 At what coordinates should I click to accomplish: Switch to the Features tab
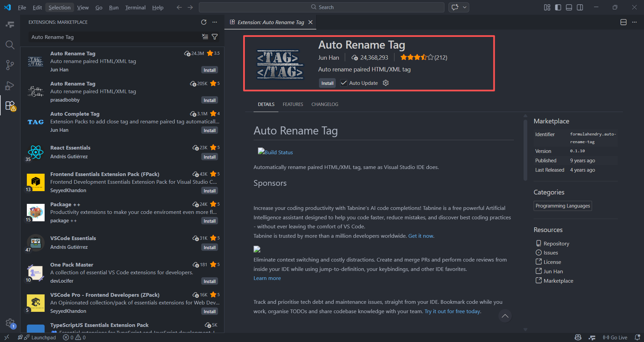(x=293, y=104)
